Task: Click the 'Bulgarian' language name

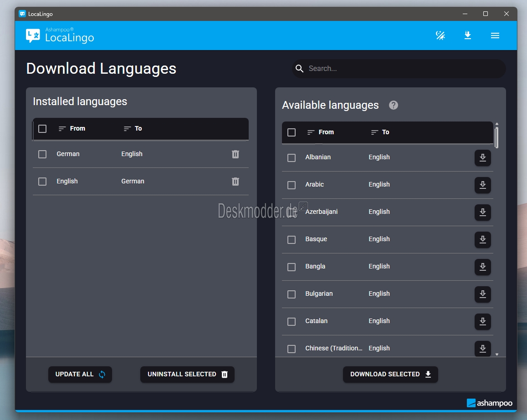Action: click(x=319, y=294)
